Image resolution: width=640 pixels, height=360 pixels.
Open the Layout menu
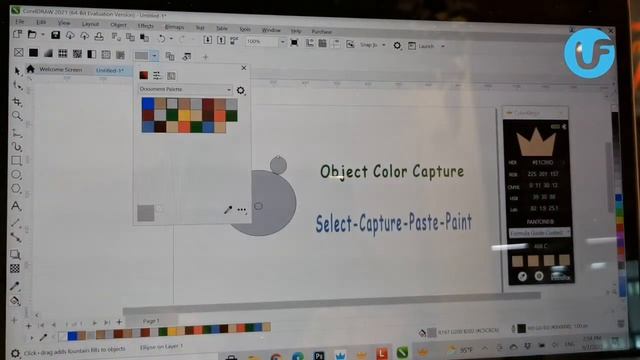pos(90,24)
